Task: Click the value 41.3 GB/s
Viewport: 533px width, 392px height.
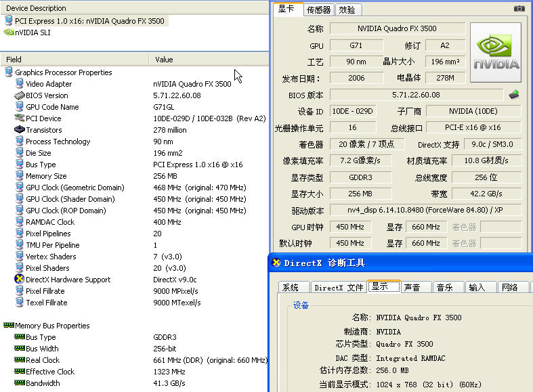Action: click(169, 383)
